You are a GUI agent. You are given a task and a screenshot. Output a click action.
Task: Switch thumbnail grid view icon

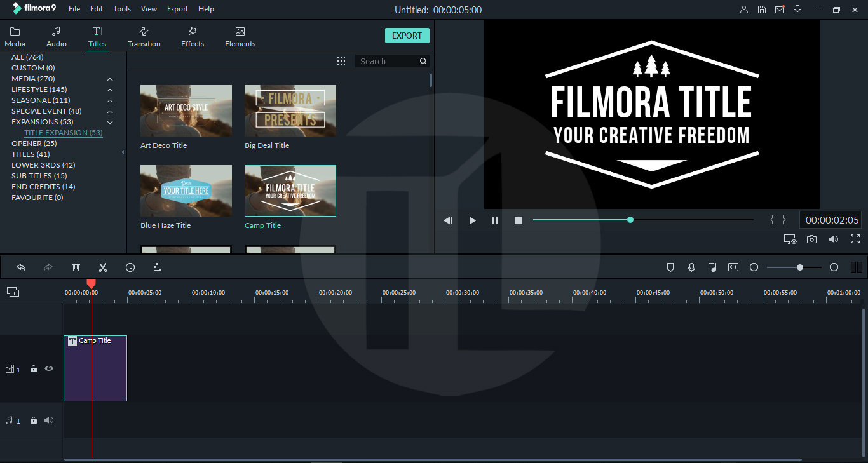click(341, 61)
